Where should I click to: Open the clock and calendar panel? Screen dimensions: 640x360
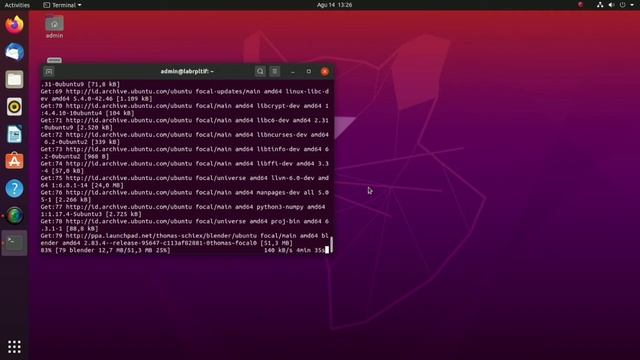(x=334, y=5)
